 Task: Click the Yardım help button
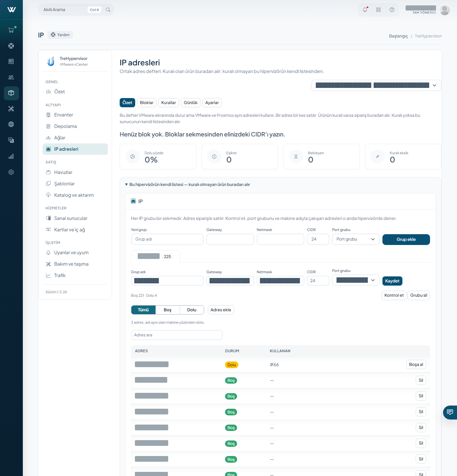tap(60, 35)
